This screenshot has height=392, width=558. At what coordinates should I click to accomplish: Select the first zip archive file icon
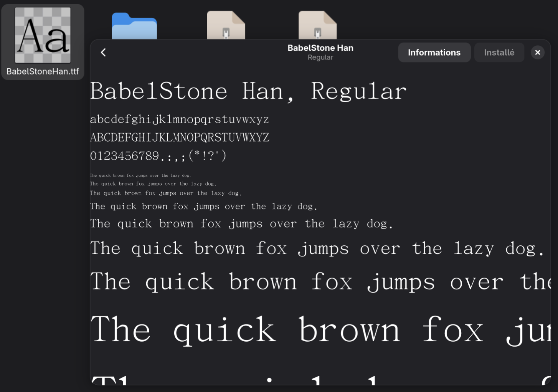[226, 27]
